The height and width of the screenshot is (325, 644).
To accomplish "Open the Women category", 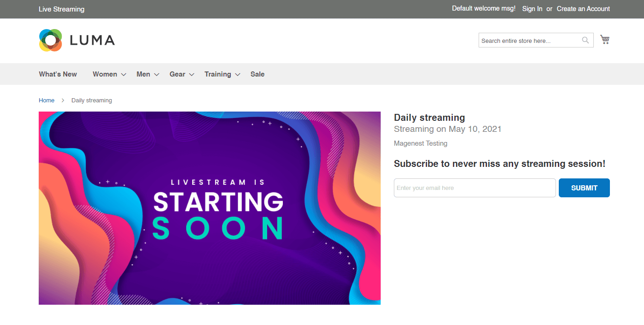I will click(x=105, y=74).
